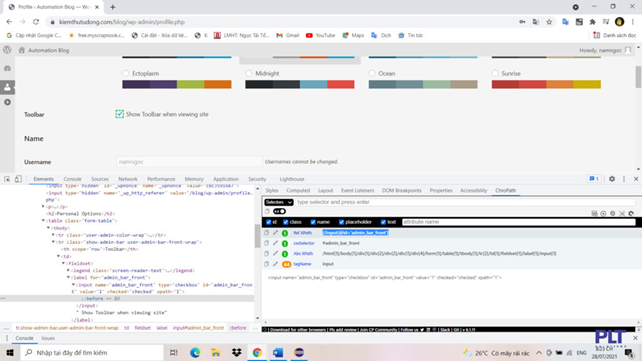Screen dimensions: 642x361
Task: Edit the Abs XPath row
Action: point(275,253)
